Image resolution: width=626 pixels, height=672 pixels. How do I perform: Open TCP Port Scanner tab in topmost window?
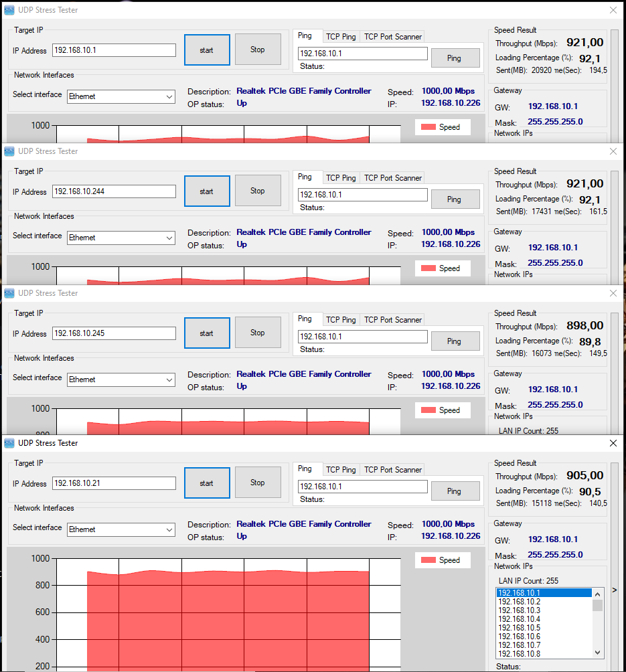393,37
